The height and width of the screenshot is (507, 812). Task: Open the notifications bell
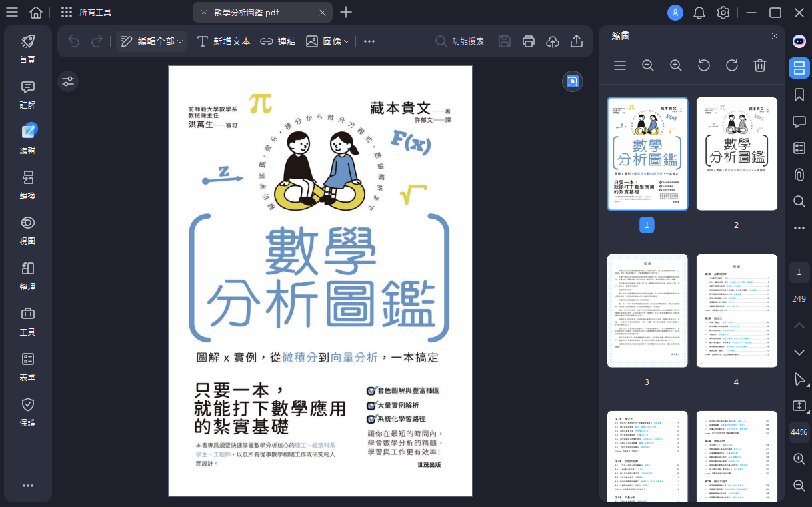tap(699, 13)
